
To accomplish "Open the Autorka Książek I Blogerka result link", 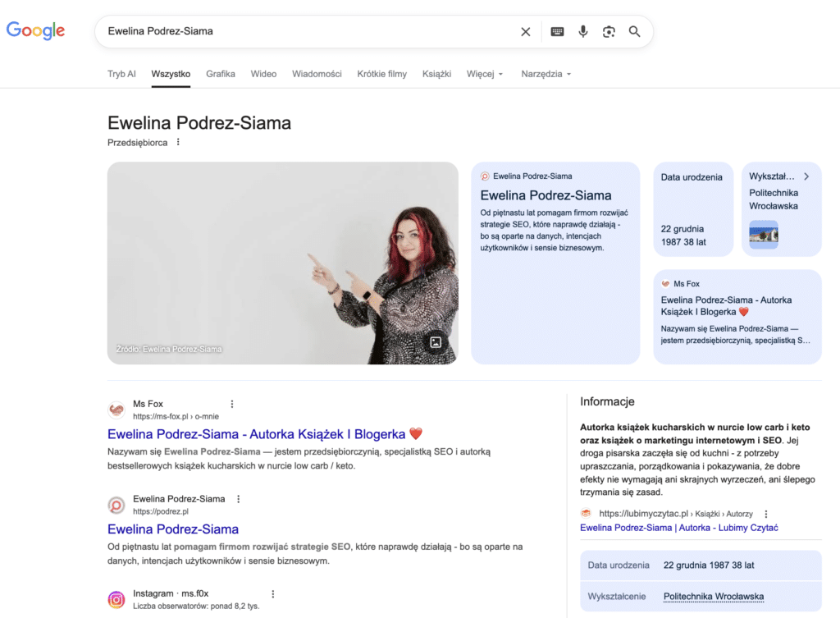I will [x=265, y=434].
